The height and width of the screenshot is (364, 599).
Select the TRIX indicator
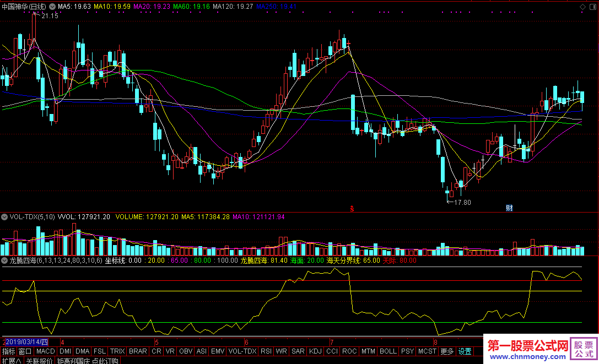[x=117, y=351]
